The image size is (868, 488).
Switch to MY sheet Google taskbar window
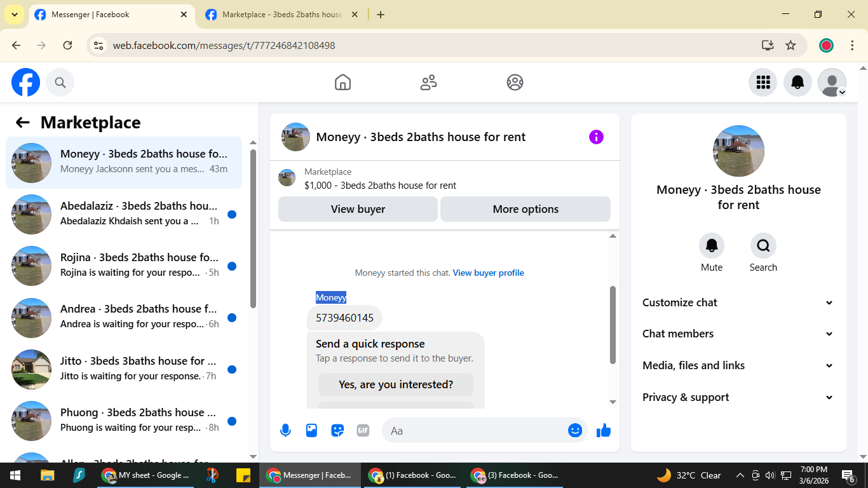click(x=145, y=475)
